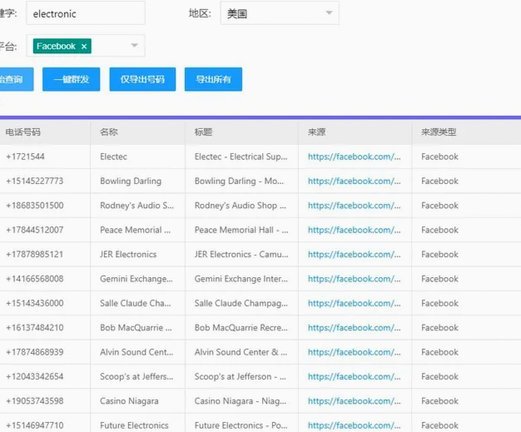Click the partially visible 查询 button
The height and width of the screenshot is (432, 521).
click(16, 79)
